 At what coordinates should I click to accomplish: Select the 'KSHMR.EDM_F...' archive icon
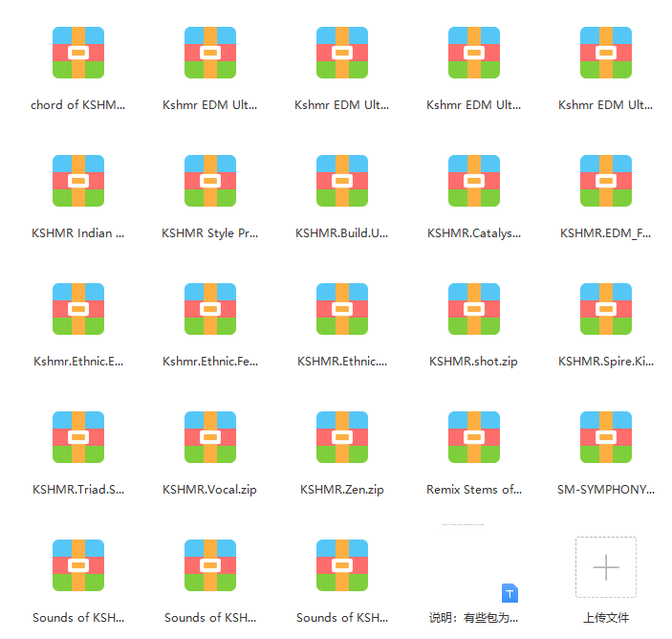(x=606, y=181)
